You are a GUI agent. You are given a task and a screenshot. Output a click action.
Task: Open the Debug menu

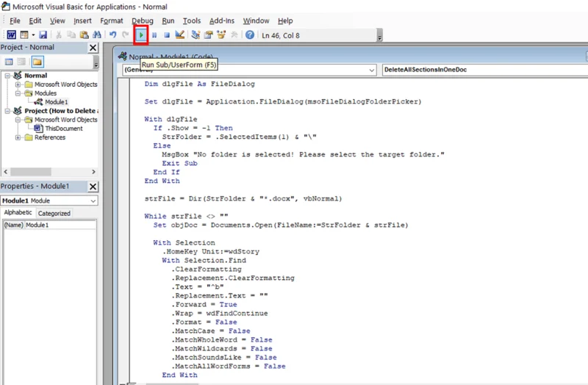point(143,21)
